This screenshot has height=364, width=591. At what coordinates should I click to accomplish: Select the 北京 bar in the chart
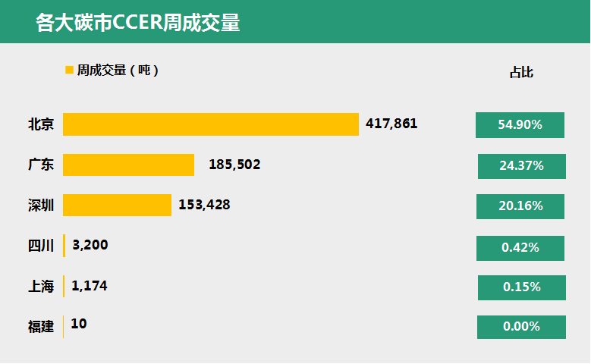click(x=211, y=124)
